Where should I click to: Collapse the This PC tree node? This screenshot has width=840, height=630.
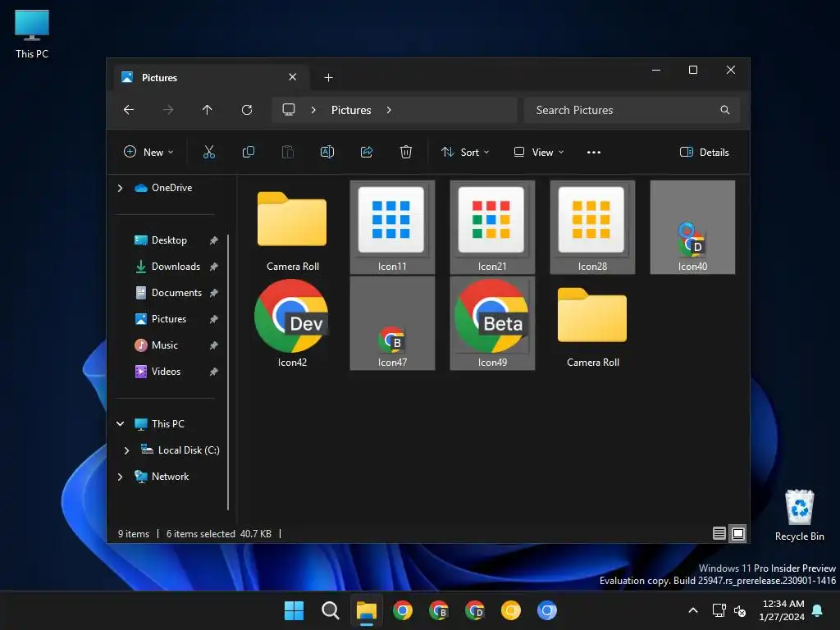120,424
